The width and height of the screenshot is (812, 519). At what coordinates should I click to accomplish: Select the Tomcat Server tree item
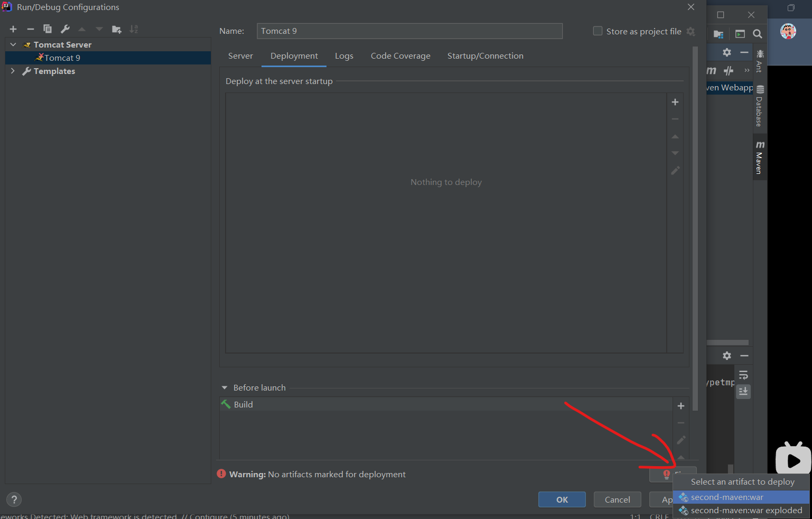tap(62, 44)
